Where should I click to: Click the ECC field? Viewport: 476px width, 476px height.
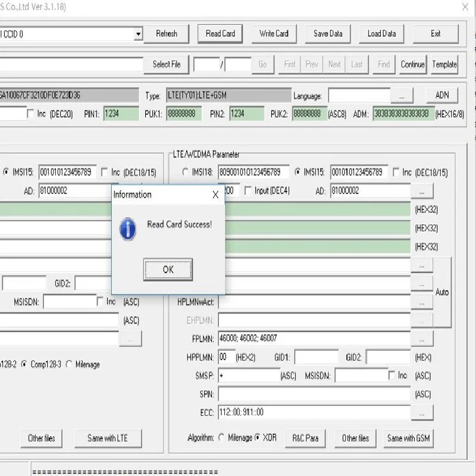tap(314, 412)
